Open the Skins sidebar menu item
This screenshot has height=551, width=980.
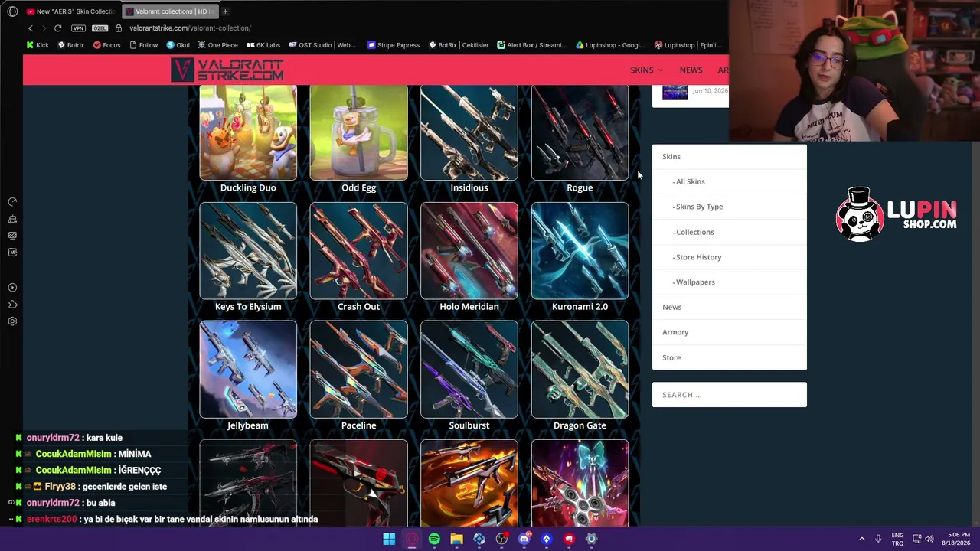(x=671, y=156)
